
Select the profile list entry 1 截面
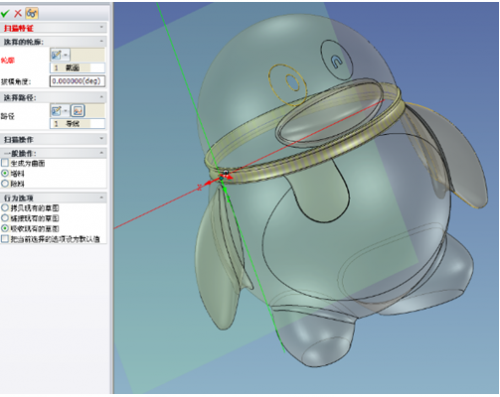point(77,68)
